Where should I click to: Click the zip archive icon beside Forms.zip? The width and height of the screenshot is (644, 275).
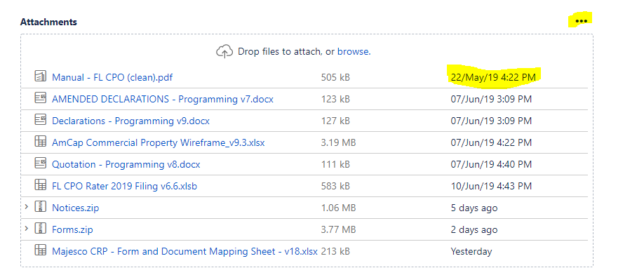pyautogui.click(x=40, y=228)
